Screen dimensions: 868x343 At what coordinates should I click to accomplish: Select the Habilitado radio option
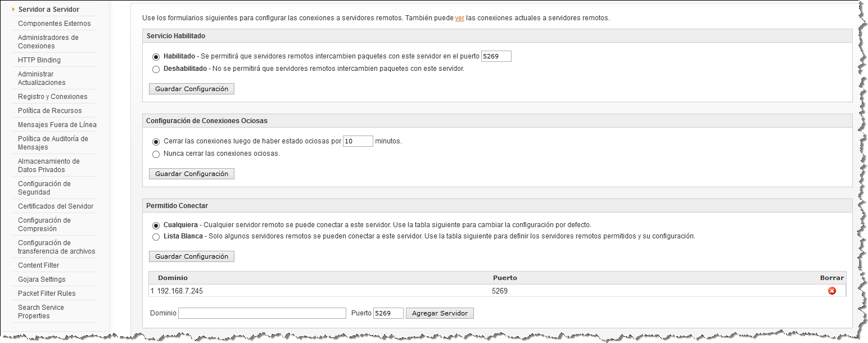pos(156,57)
